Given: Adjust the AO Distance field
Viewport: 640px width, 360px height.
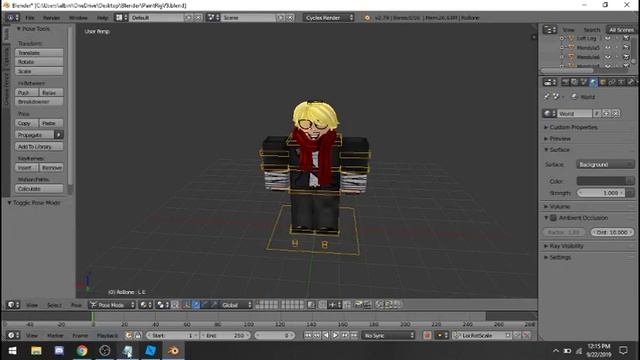Looking at the screenshot, I should [x=613, y=232].
